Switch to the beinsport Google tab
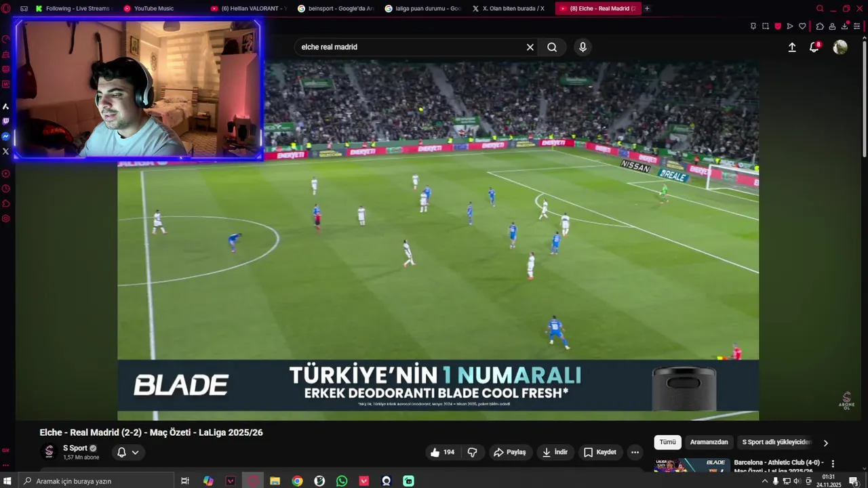 [335, 8]
